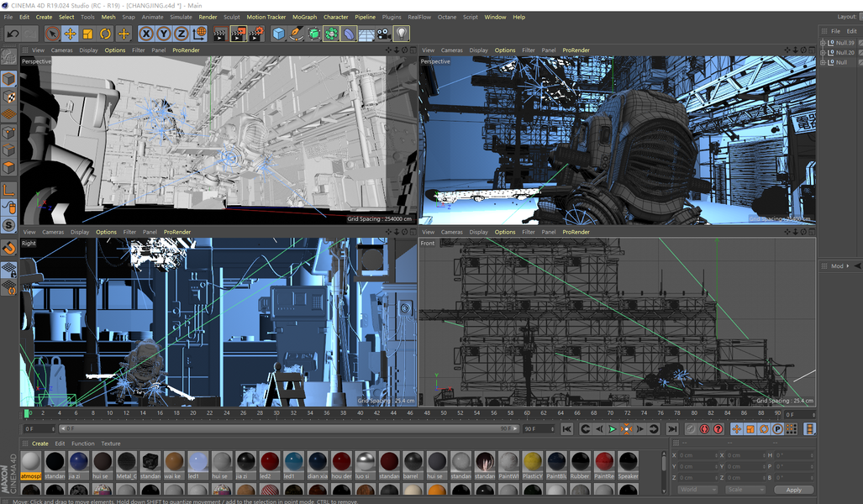Click the Floor environment icon

(x=366, y=34)
